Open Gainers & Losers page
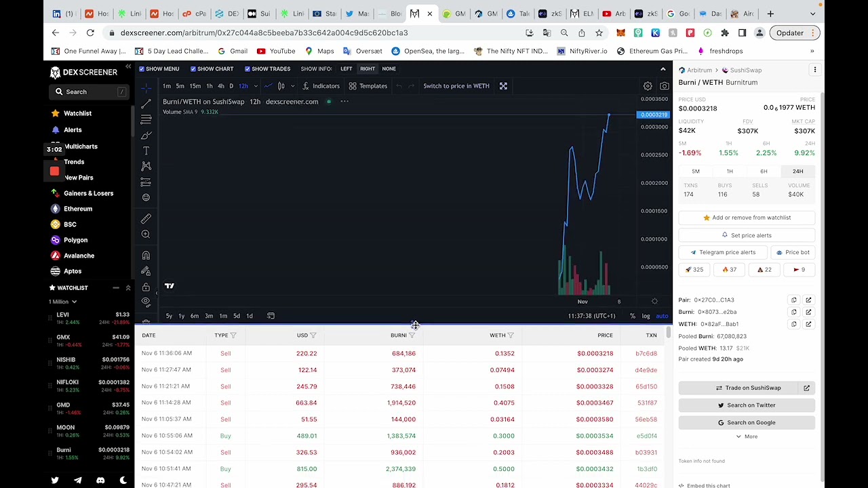The width and height of the screenshot is (868, 488). 88,193
